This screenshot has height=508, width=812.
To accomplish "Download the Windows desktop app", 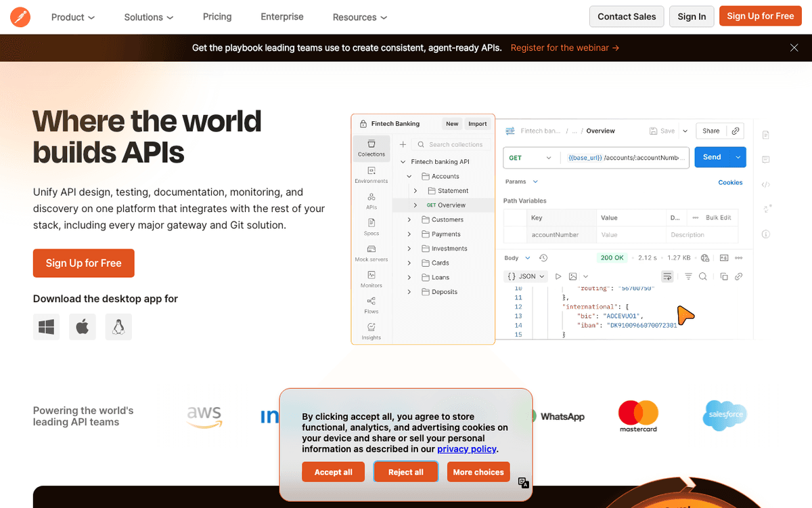I will [46, 327].
